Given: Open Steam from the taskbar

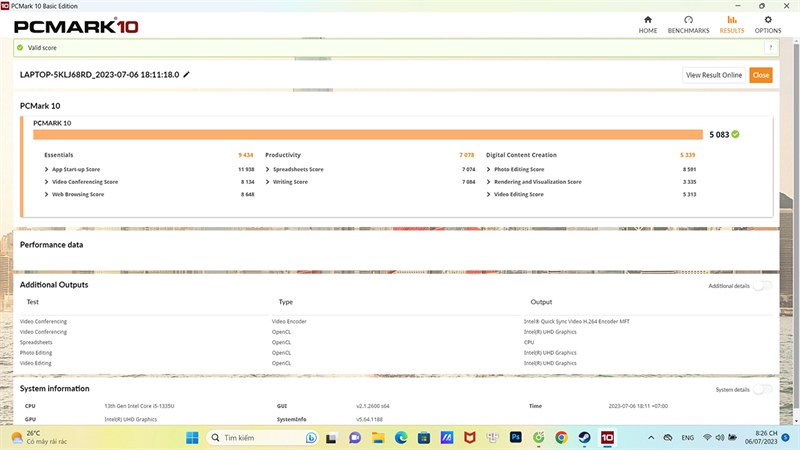Looking at the screenshot, I should tap(584, 437).
